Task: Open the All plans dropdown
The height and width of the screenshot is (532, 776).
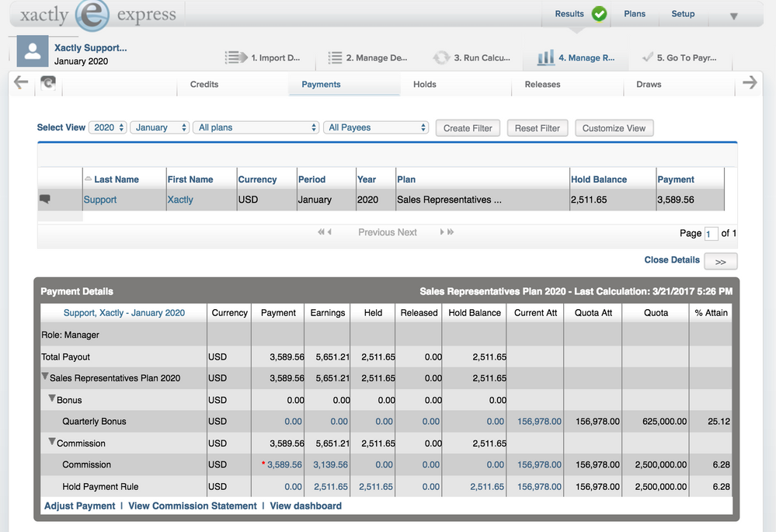Action: [x=256, y=127]
